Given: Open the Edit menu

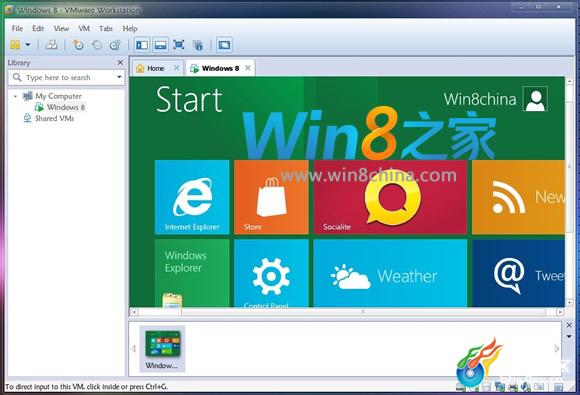Looking at the screenshot, I should (x=38, y=28).
